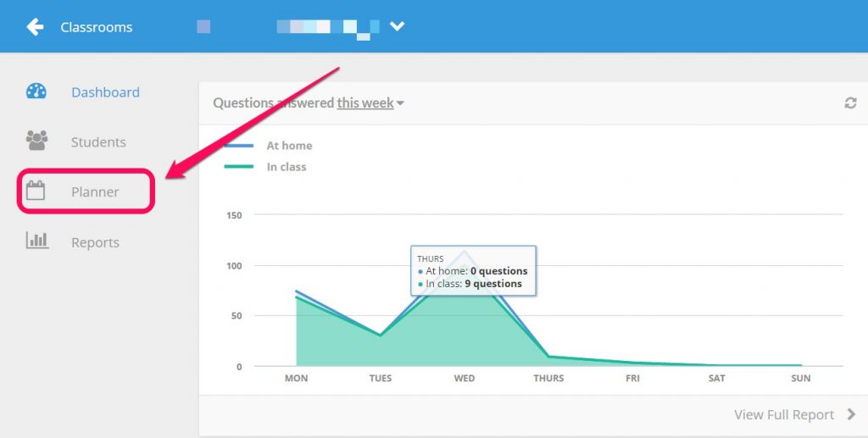The image size is (868, 438).
Task: Go to Classrooms in the header
Action: click(96, 27)
